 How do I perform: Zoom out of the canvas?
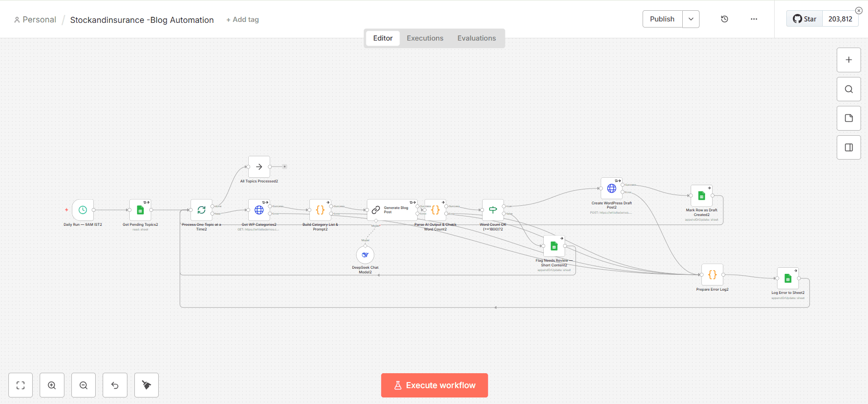(84, 385)
